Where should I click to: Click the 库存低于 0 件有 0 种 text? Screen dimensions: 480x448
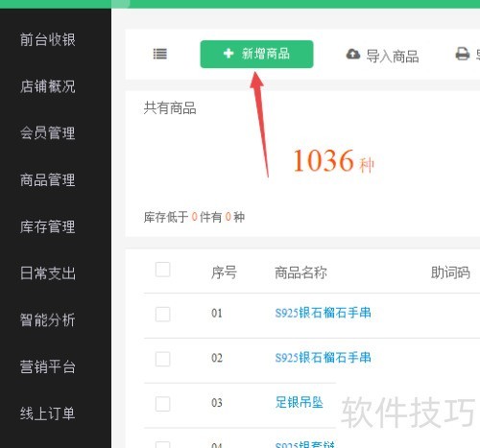pyautogui.click(x=194, y=217)
